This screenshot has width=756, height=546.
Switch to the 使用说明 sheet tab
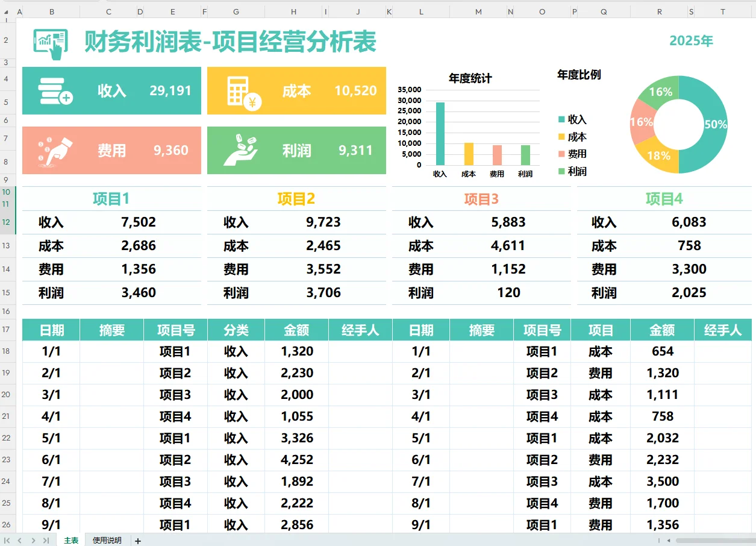(106, 541)
